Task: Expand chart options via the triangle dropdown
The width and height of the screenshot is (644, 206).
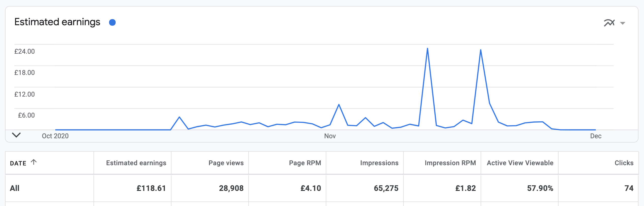Action: click(x=623, y=23)
